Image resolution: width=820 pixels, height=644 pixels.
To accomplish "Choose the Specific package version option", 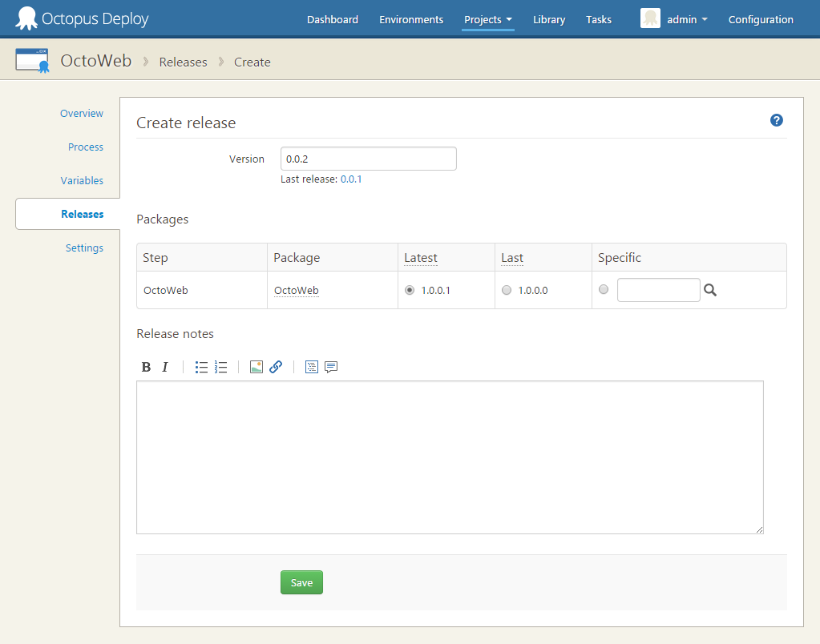I will pos(603,289).
